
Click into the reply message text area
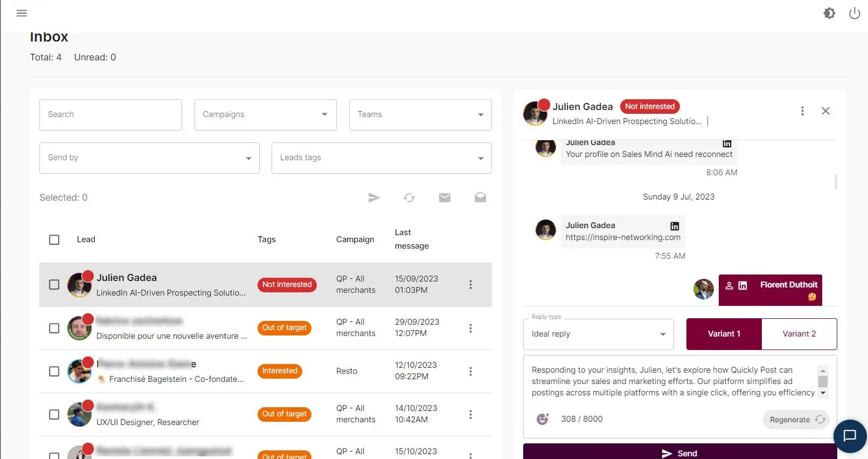tap(673, 381)
